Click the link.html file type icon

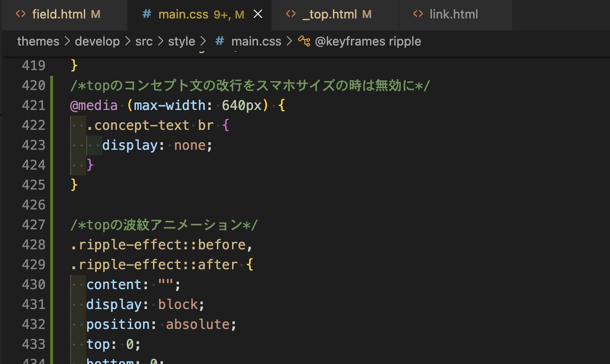tap(418, 15)
